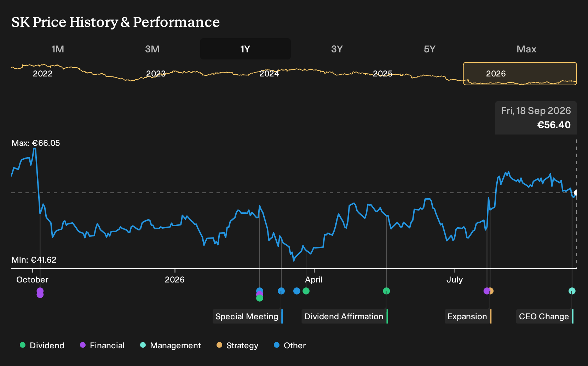This screenshot has height=366, width=588.
Task: Click the top blue marker in March stack
Action: point(260,290)
